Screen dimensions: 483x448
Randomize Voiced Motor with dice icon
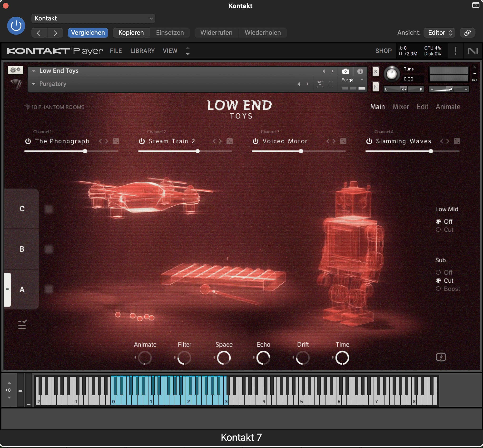(x=343, y=141)
